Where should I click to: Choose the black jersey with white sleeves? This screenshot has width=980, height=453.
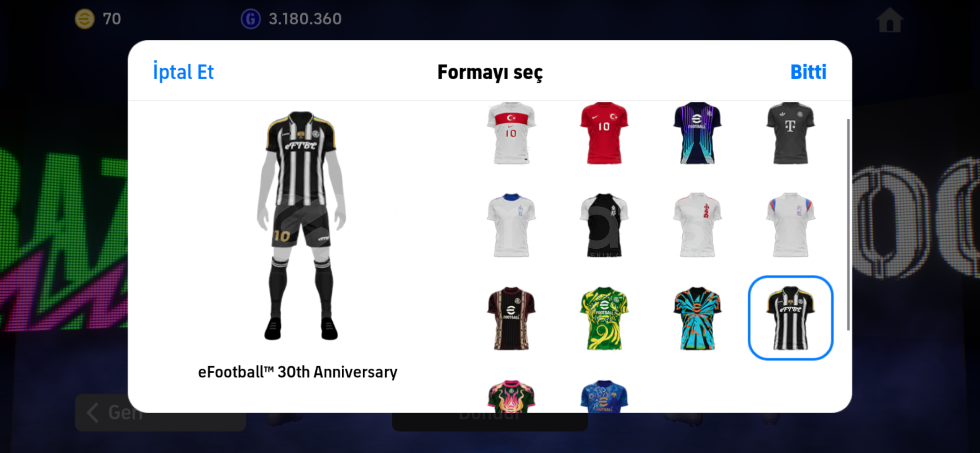[x=604, y=225]
